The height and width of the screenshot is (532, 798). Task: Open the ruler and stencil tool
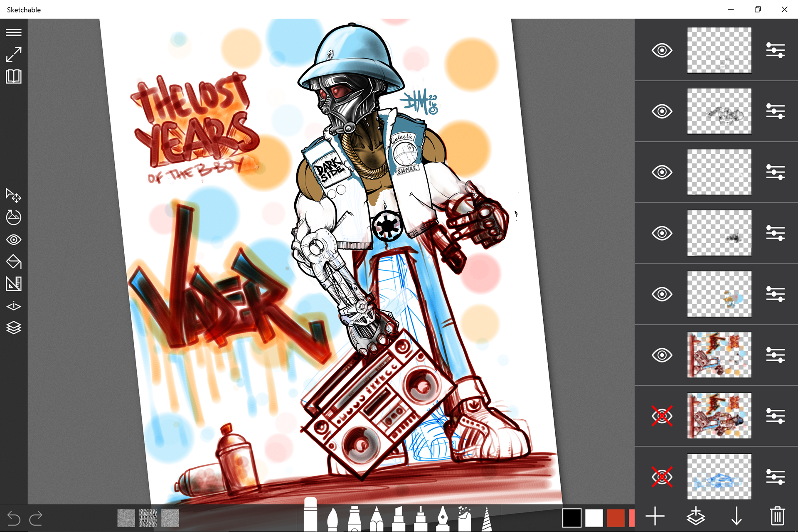tap(14, 284)
